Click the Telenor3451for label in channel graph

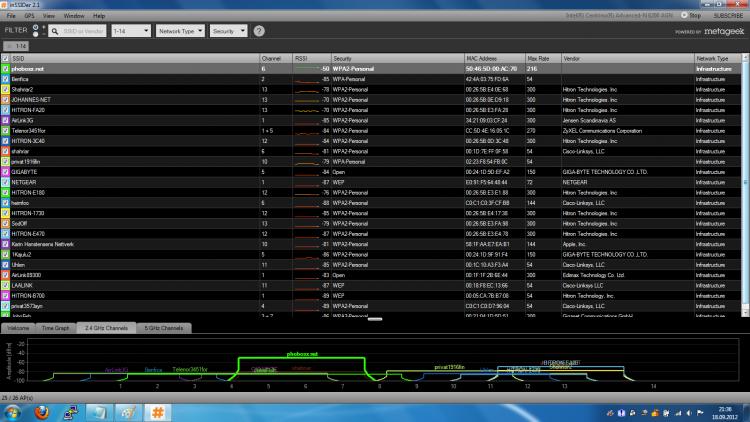point(190,370)
